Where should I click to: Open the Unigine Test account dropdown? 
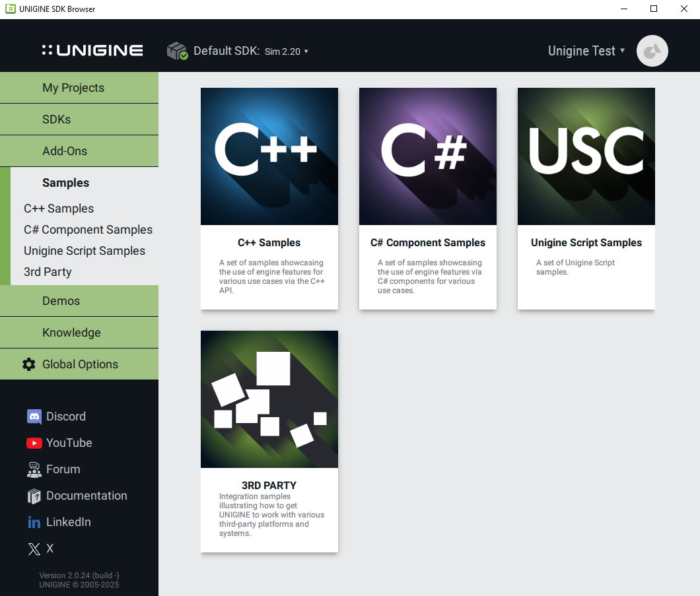click(x=586, y=51)
